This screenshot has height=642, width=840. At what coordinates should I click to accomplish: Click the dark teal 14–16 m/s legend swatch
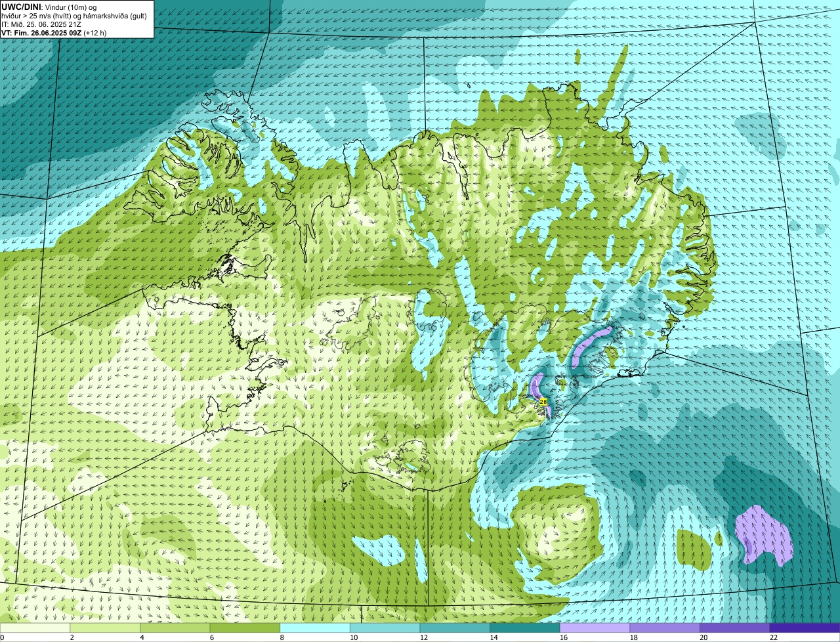(525, 628)
